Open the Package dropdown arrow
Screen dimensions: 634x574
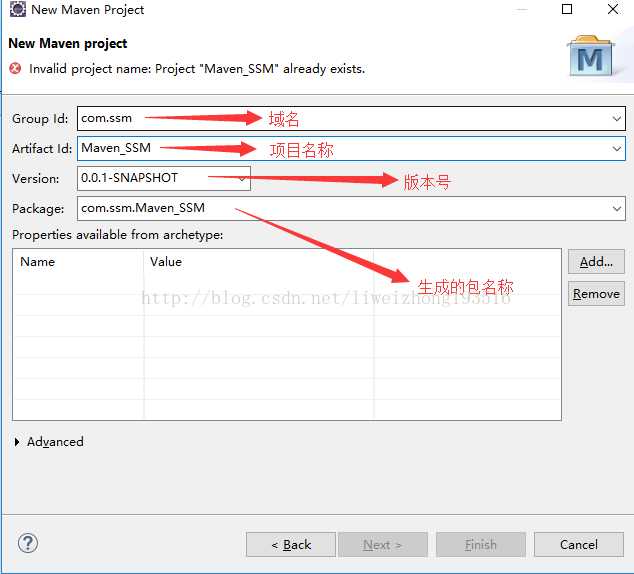[x=616, y=209]
